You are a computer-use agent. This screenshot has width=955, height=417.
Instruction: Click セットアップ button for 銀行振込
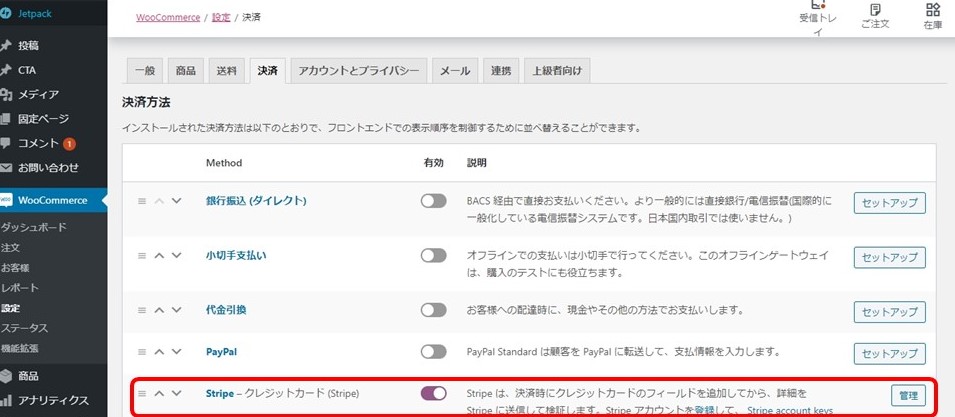889,203
